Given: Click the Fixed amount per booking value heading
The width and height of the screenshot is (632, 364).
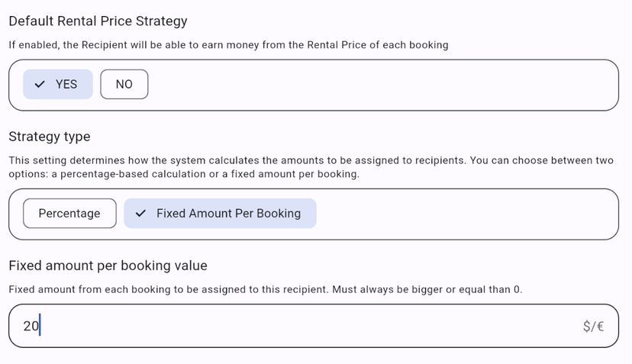Looking at the screenshot, I should tap(108, 266).
